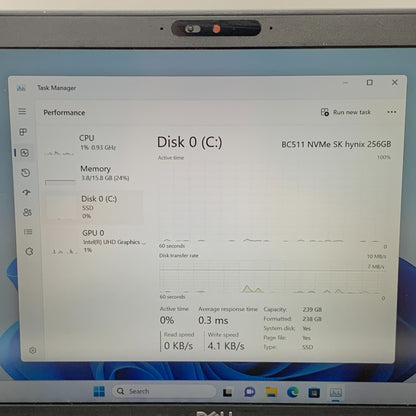Click the Task Manager taskbar icon
This screenshot has height=416, width=416.
click(335, 393)
